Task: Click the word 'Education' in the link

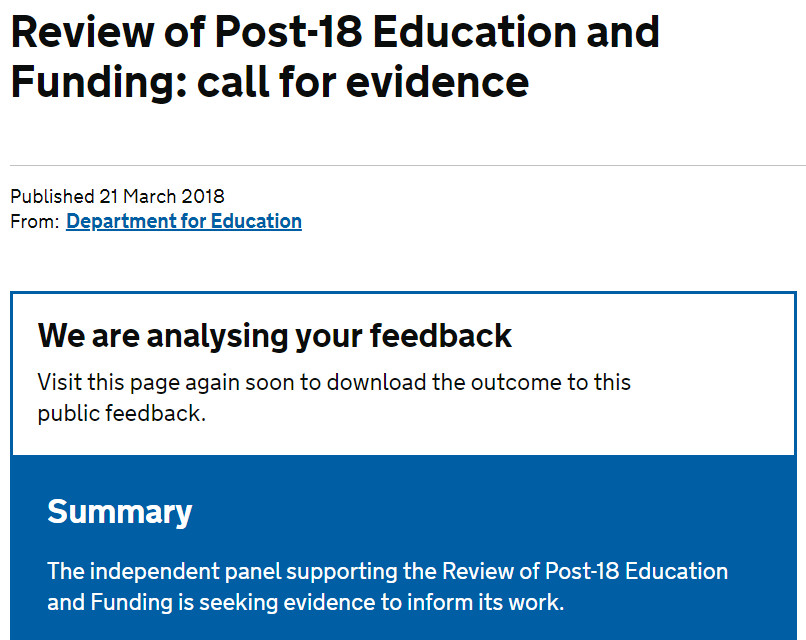Action: pyautogui.click(x=256, y=222)
